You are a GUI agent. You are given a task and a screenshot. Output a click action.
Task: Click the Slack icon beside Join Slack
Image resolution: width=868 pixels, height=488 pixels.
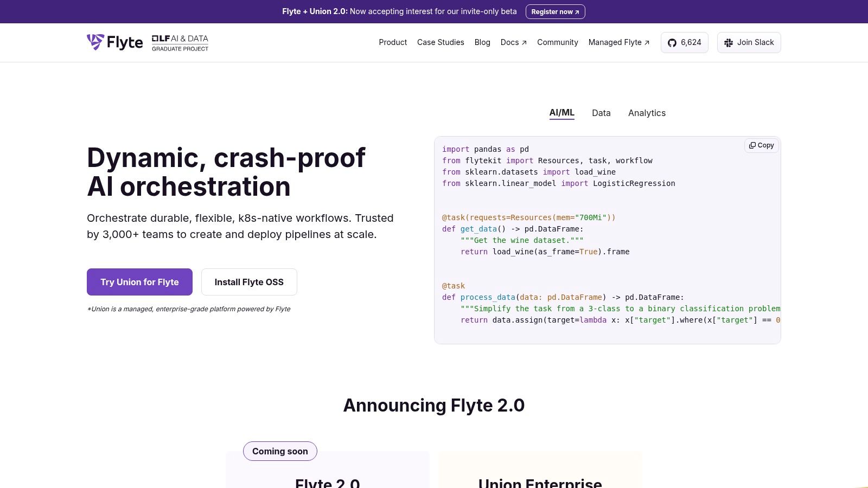pyautogui.click(x=729, y=42)
